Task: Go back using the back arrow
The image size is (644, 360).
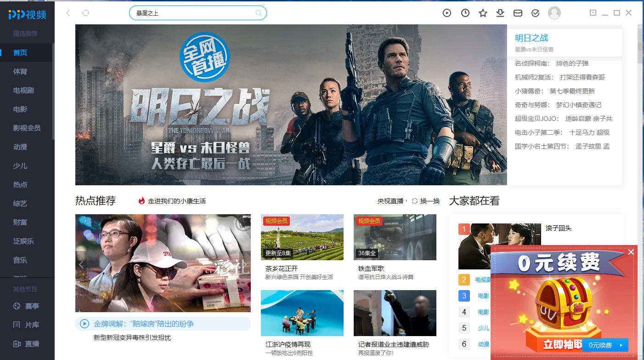Action: [x=68, y=13]
